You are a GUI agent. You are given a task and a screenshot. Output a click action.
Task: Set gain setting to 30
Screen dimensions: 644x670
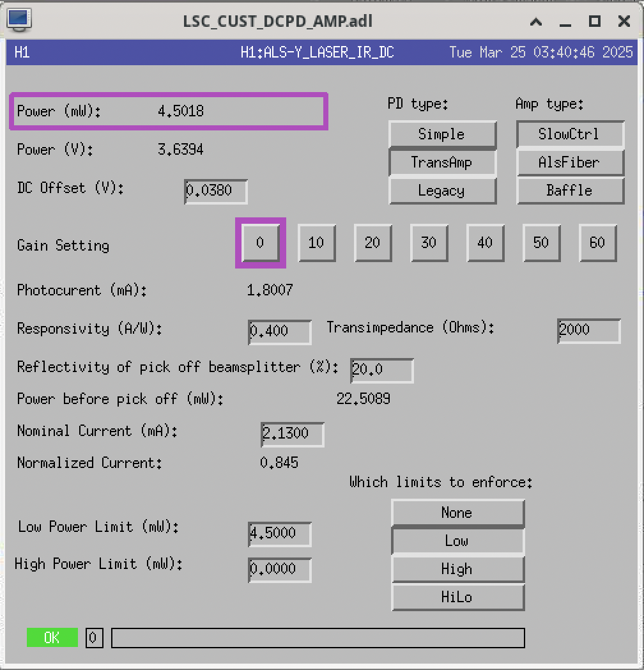pyautogui.click(x=429, y=243)
